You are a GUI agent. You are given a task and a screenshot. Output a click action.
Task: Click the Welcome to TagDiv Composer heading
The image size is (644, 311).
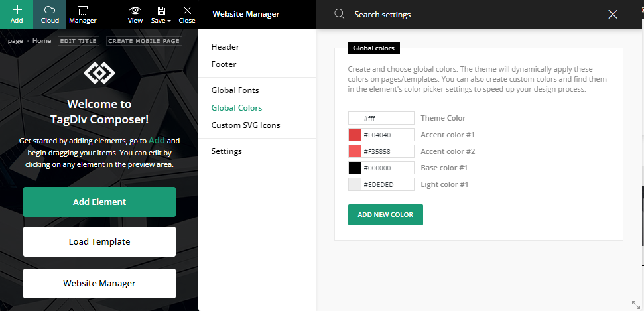[99, 112]
